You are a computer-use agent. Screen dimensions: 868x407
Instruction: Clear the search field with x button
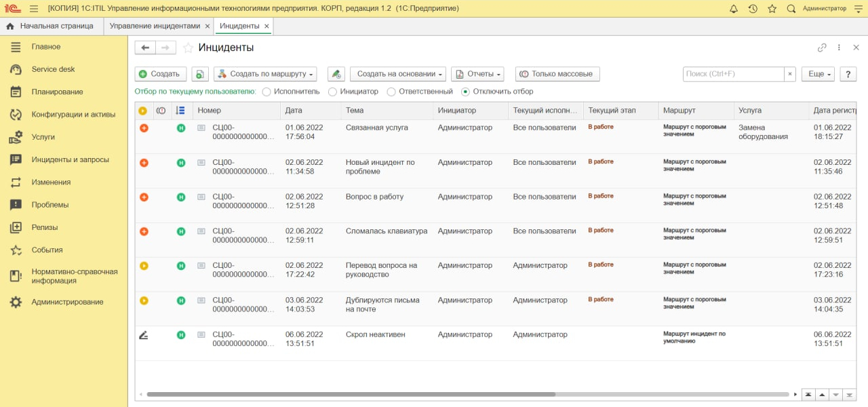790,74
